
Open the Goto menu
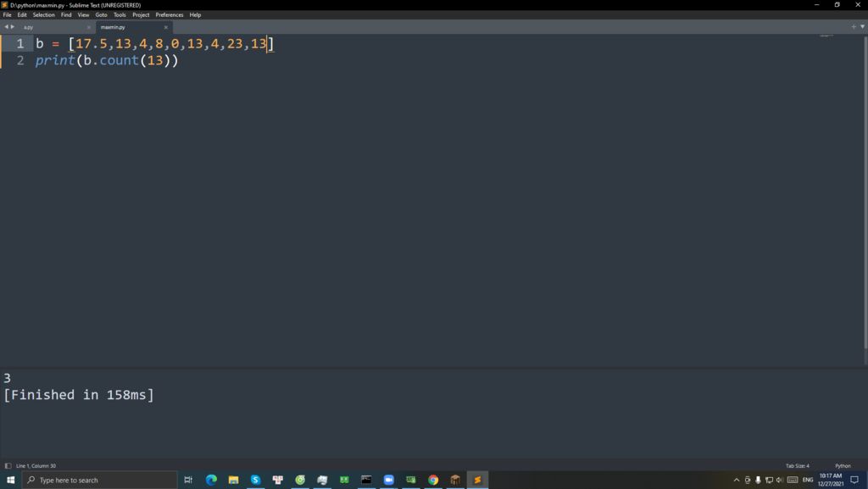pos(102,15)
